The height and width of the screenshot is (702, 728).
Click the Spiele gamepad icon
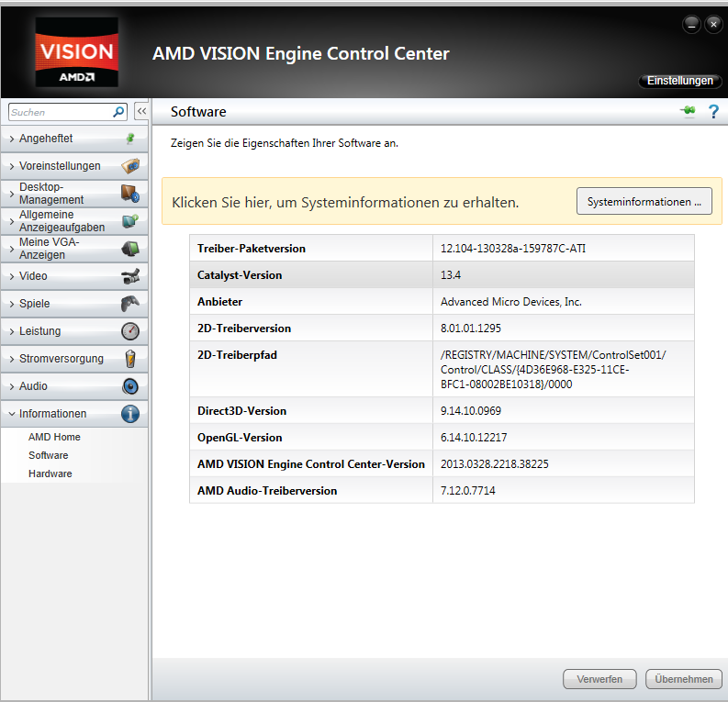click(x=130, y=304)
